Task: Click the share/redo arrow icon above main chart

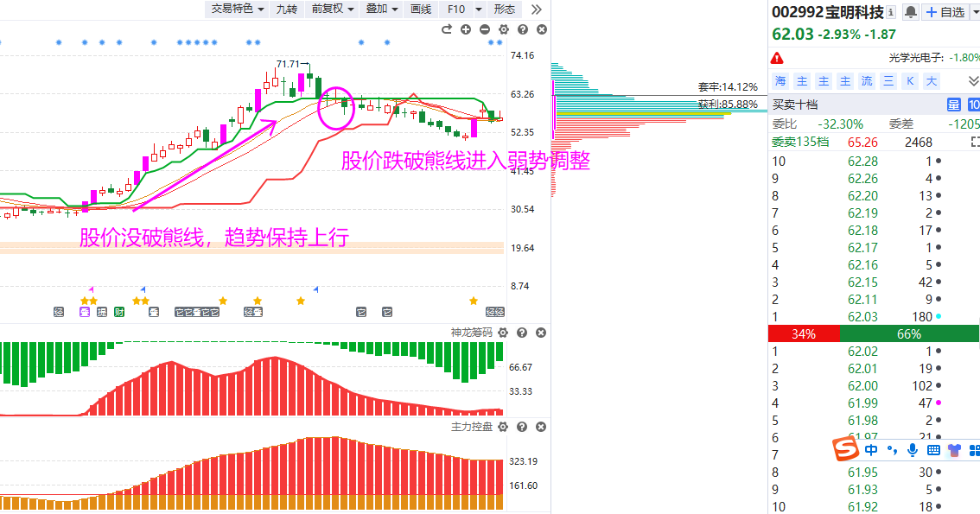Action: pyautogui.click(x=446, y=29)
